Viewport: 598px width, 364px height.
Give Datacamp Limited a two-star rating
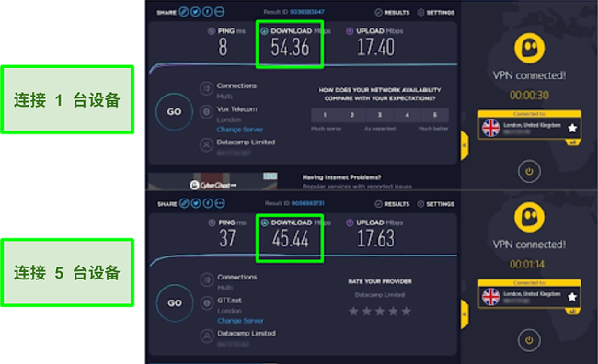click(367, 312)
